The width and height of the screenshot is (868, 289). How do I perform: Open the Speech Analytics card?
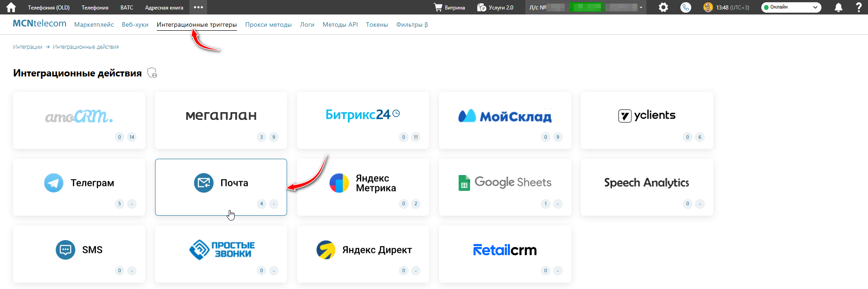point(647,187)
